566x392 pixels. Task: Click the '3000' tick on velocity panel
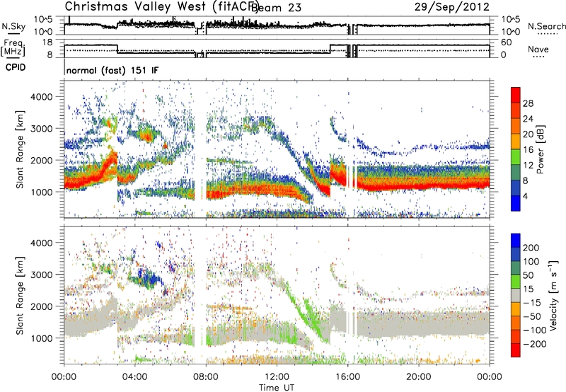click(x=41, y=275)
